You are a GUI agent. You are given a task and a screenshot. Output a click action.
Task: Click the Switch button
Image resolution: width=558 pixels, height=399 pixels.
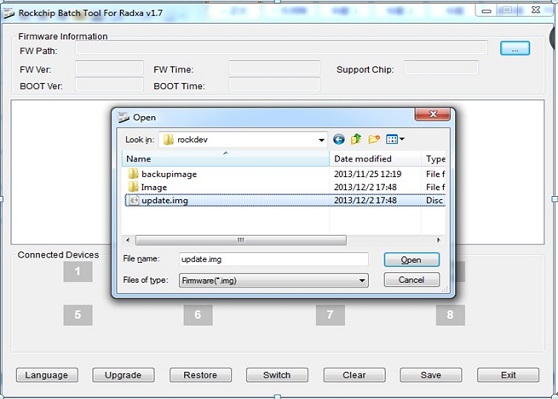click(x=277, y=375)
